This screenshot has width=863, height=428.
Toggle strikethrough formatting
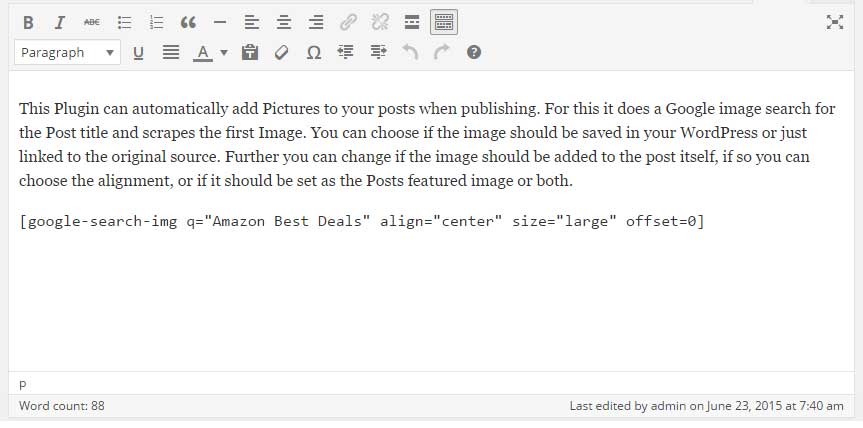[91, 22]
